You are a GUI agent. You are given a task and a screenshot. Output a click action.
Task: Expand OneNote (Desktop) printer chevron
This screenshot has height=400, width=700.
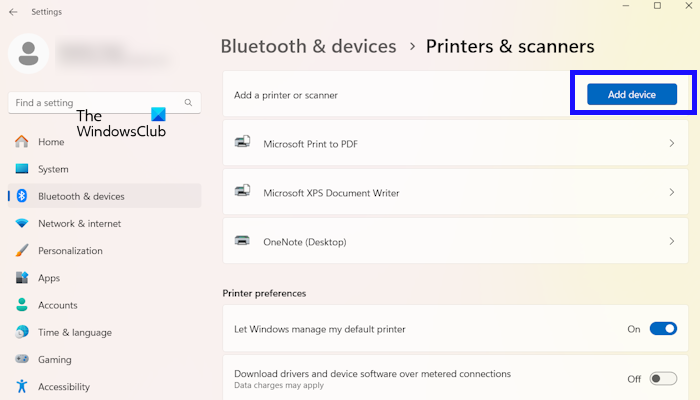671,241
